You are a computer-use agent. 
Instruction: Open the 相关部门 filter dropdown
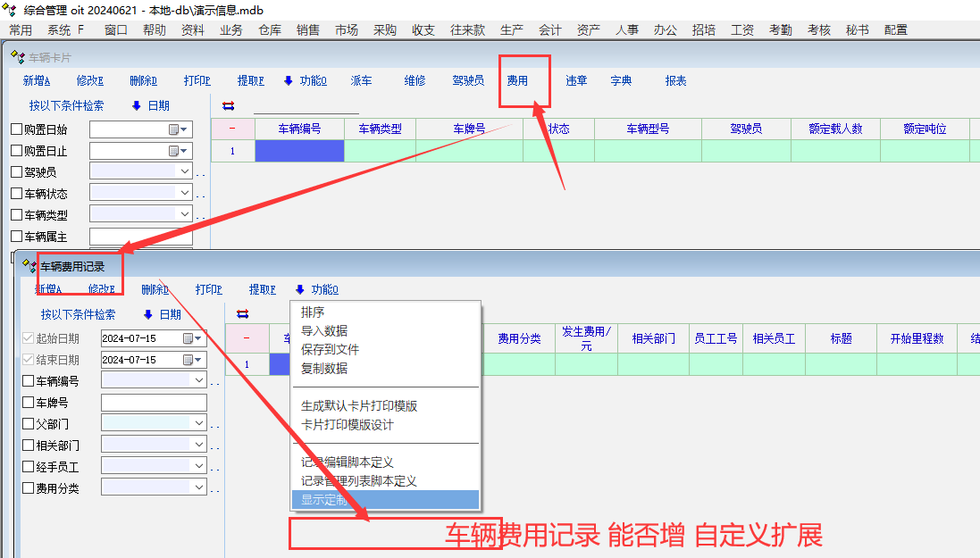pyautogui.click(x=198, y=446)
